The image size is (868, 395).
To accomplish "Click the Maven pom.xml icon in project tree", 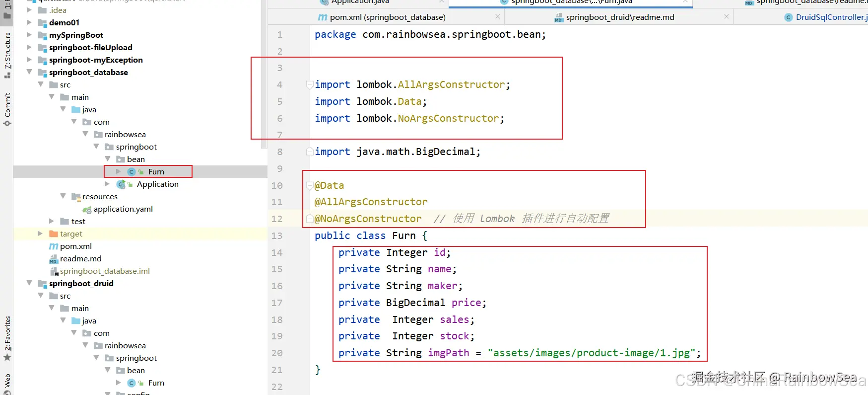I will (54, 246).
